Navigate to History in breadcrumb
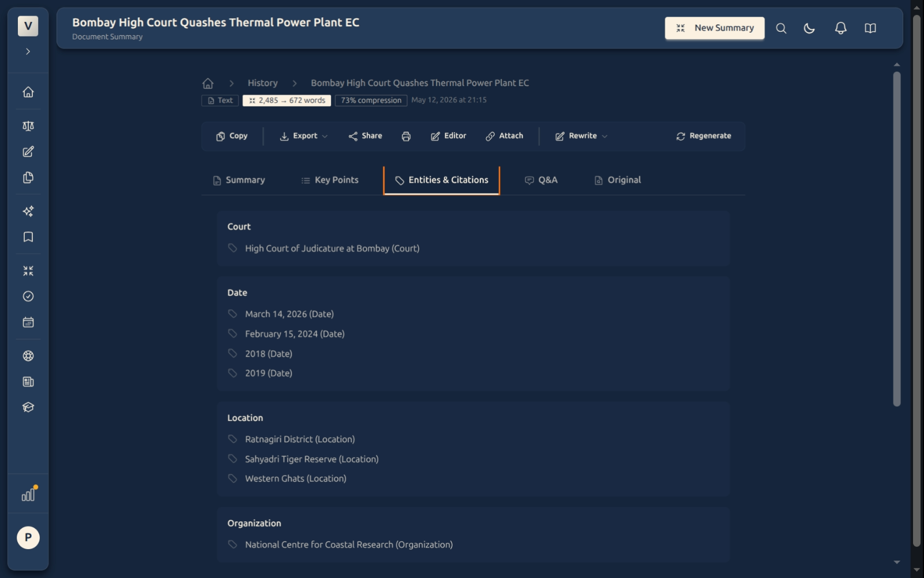 pyautogui.click(x=262, y=83)
